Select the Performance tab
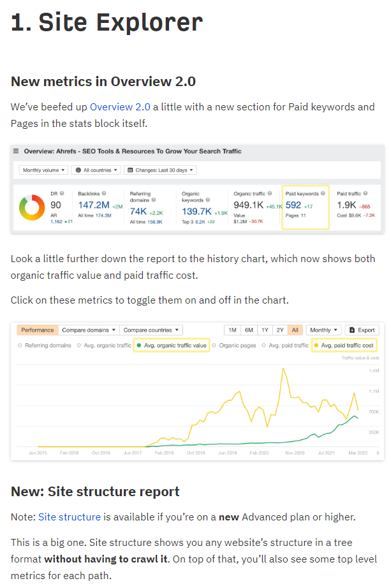Image resolution: width=391 pixels, height=588 pixels. 38,330
